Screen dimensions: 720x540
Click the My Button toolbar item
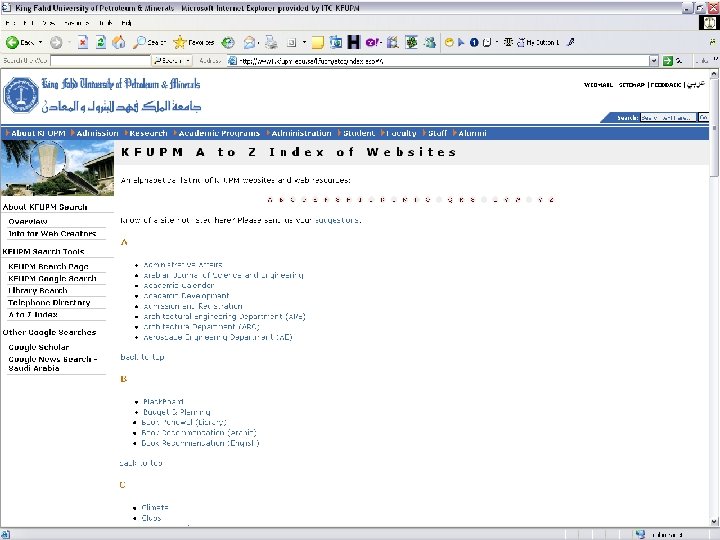pos(538,42)
